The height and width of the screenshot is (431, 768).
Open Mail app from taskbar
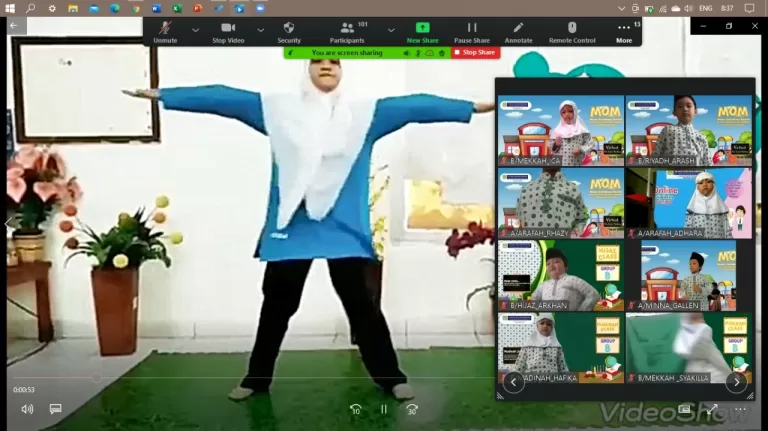[94, 8]
